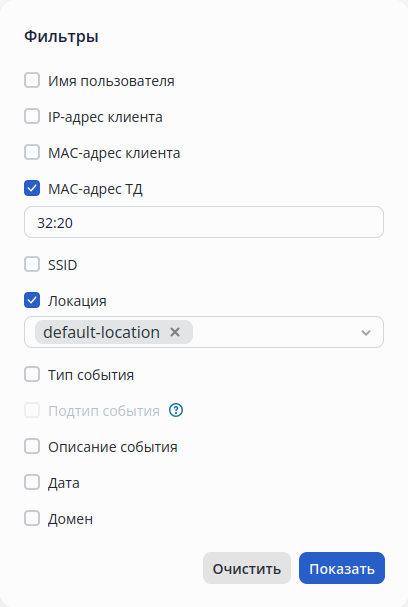The image size is (408, 607).
Task: Remove the default-location tag
Action: tap(175, 332)
